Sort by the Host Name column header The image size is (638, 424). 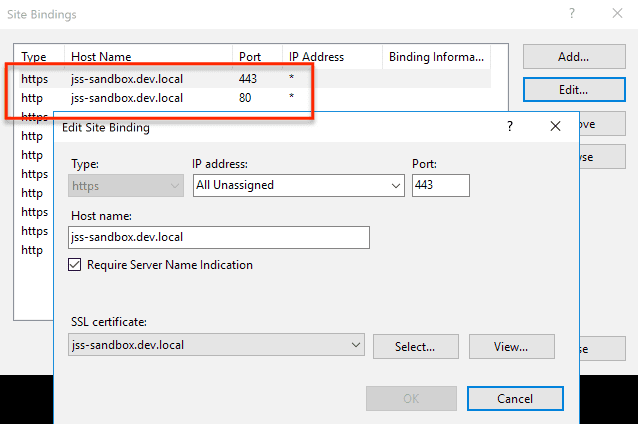148,57
